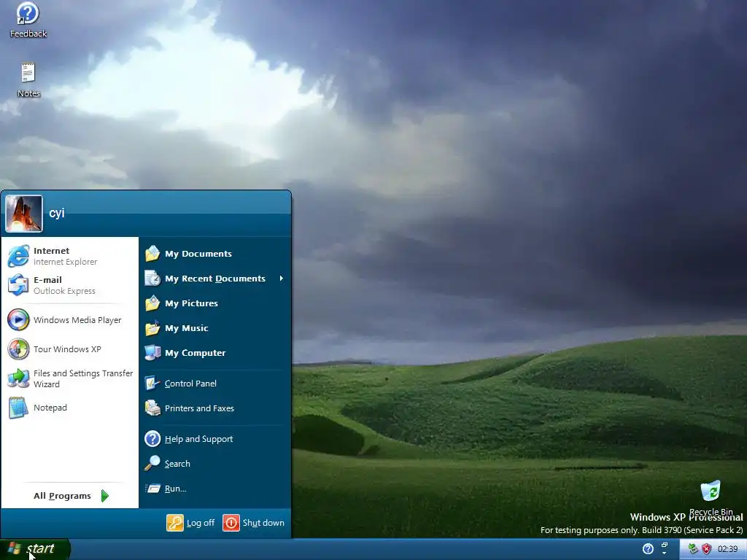Screen dimensions: 747x560
Task: Launch Tour Windows XP
Action: [x=69, y=349]
